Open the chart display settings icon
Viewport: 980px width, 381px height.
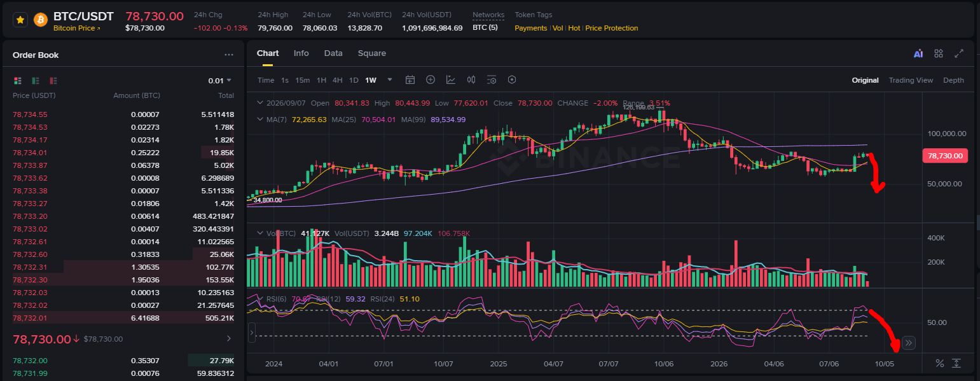point(492,80)
